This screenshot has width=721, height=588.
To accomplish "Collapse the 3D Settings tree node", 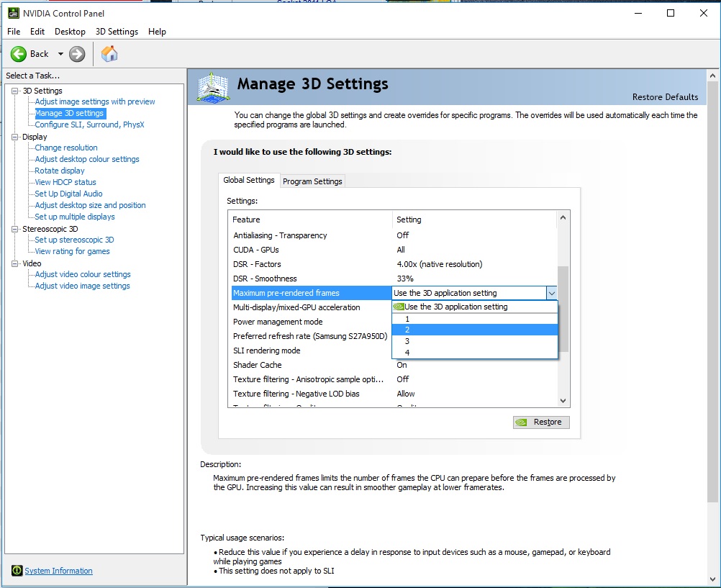I will pos(14,91).
